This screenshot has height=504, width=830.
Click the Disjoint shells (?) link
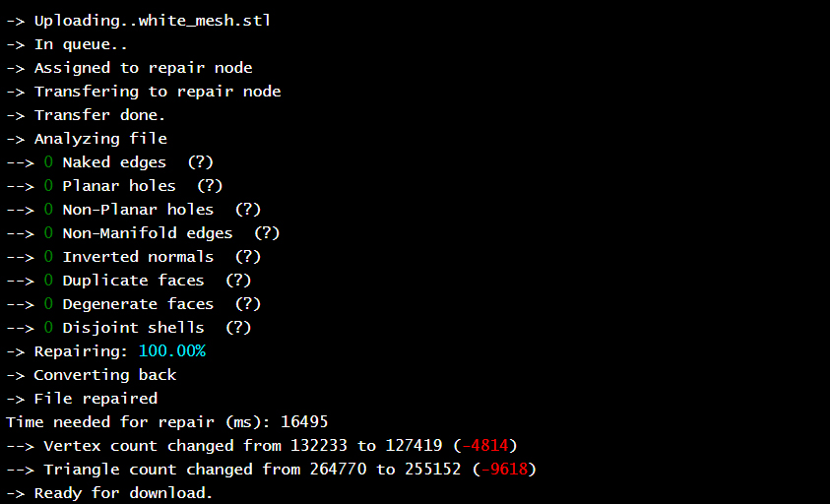tap(238, 328)
